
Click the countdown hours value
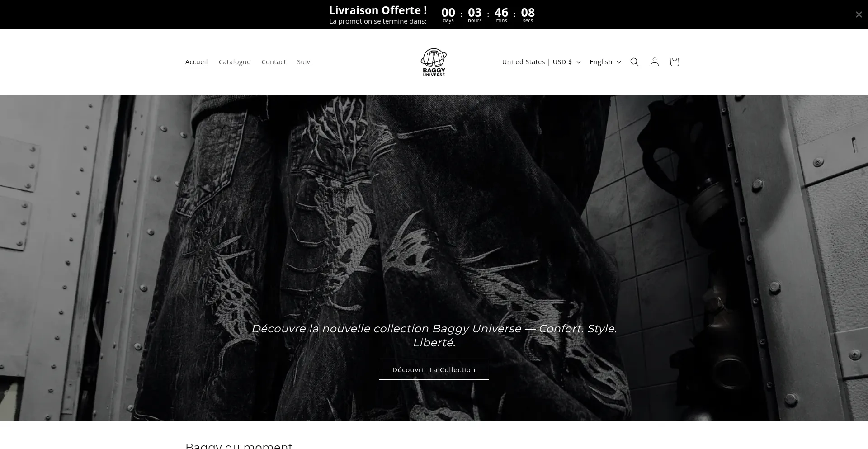tap(475, 13)
